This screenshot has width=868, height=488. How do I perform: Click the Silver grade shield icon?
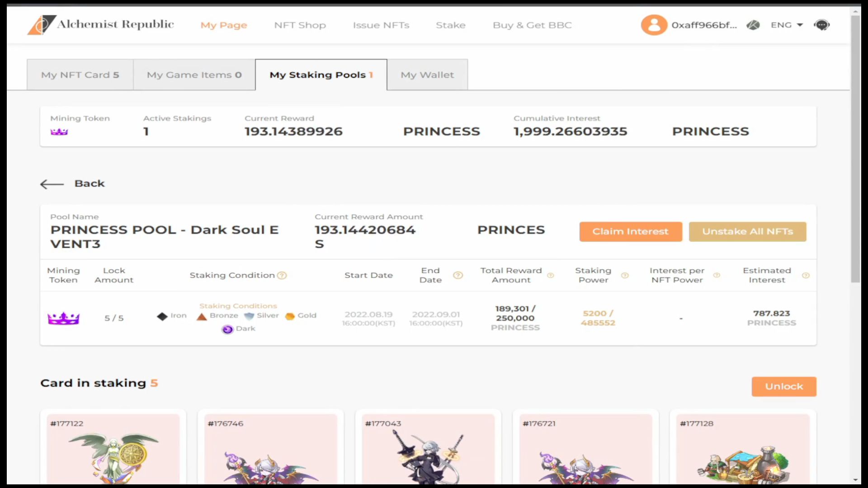click(249, 316)
